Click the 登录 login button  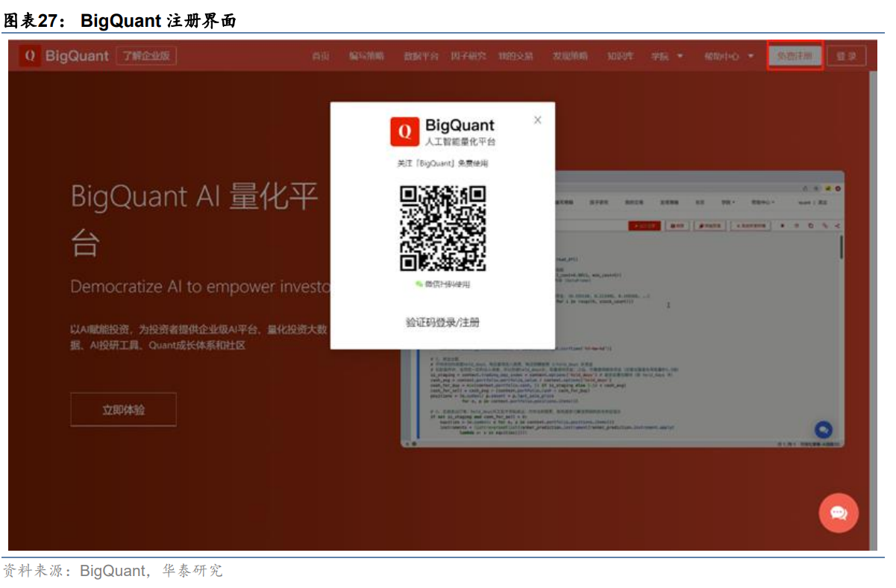tap(846, 56)
